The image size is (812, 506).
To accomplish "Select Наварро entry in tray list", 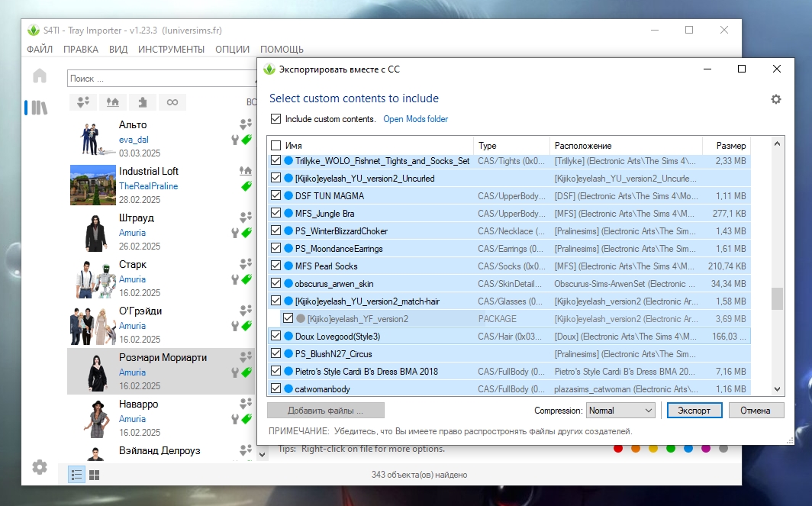I will click(161, 418).
